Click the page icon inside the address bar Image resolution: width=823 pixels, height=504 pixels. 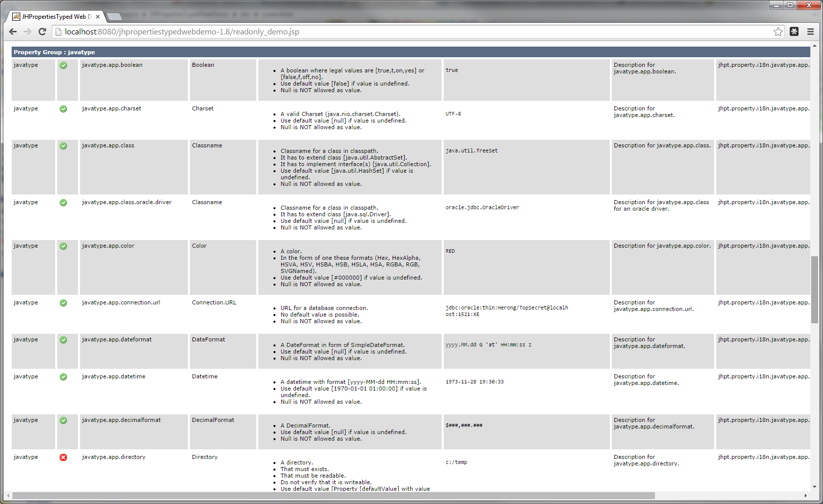click(57, 31)
